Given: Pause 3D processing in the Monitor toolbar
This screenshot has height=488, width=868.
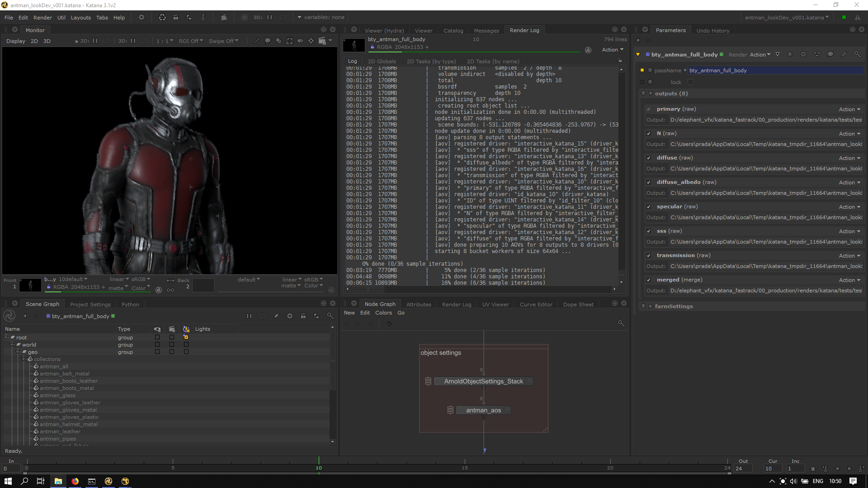Looking at the screenshot, I should [133, 41].
